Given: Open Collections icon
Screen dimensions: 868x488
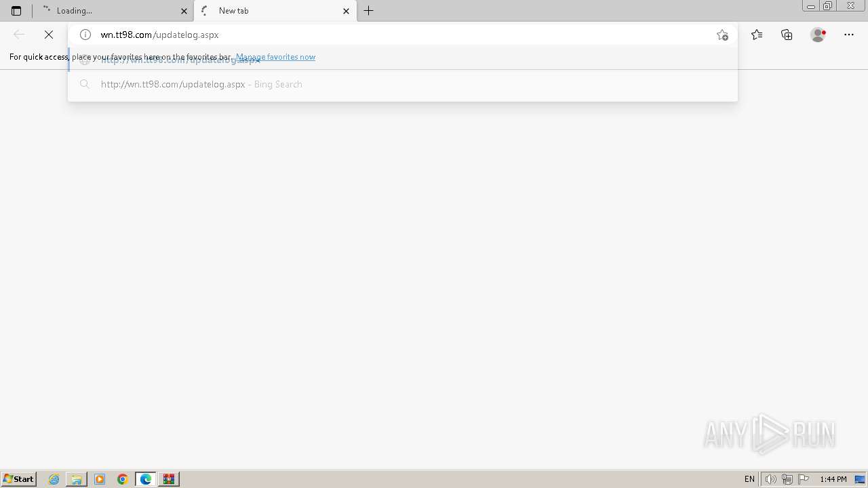Looking at the screenshot, I should pyautogui.click(x=787, y=35).
